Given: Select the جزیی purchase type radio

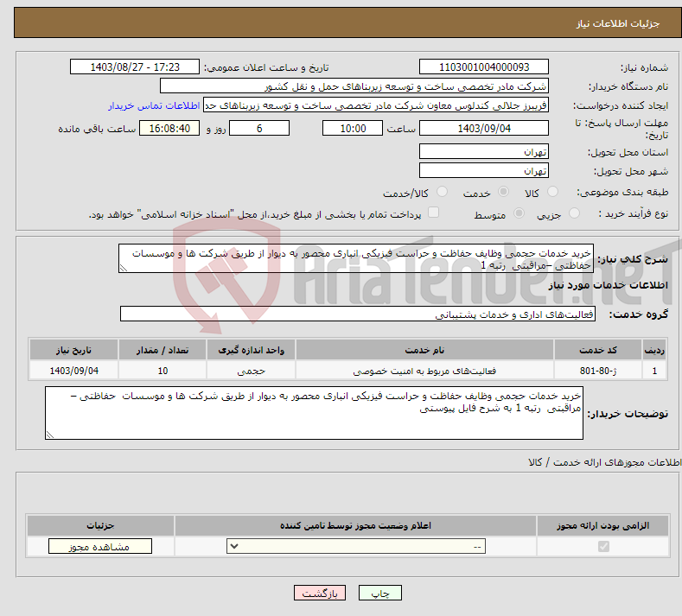Looking at the screenshot, I should (x=574, y=213).
